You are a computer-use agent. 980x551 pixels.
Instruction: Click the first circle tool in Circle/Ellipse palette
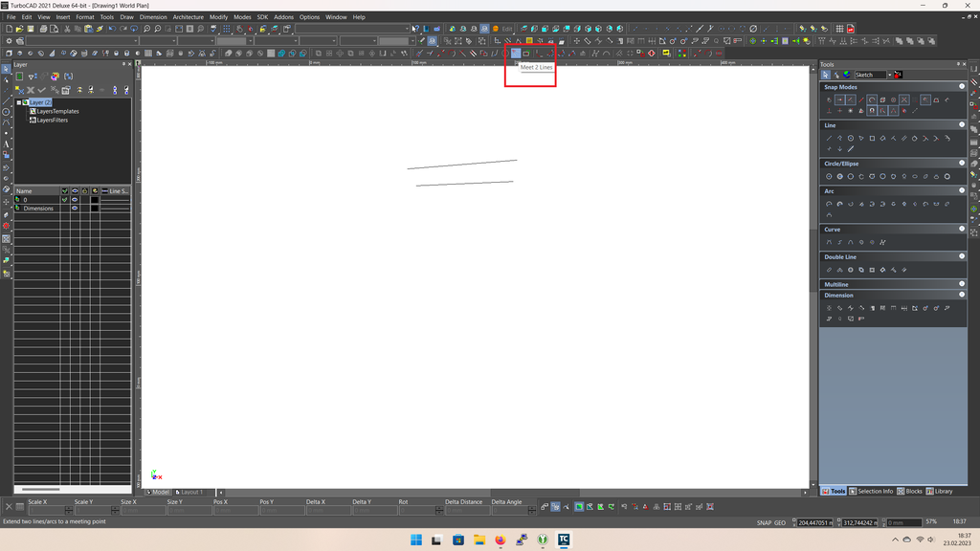829,177
